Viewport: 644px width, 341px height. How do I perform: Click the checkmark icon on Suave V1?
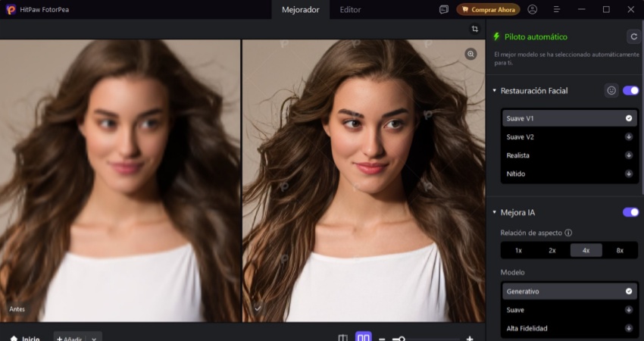click(629, 118)
